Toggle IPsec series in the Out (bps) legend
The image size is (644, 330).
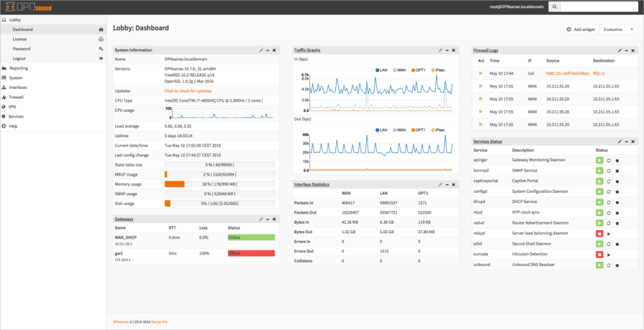[x=437, y=130]
